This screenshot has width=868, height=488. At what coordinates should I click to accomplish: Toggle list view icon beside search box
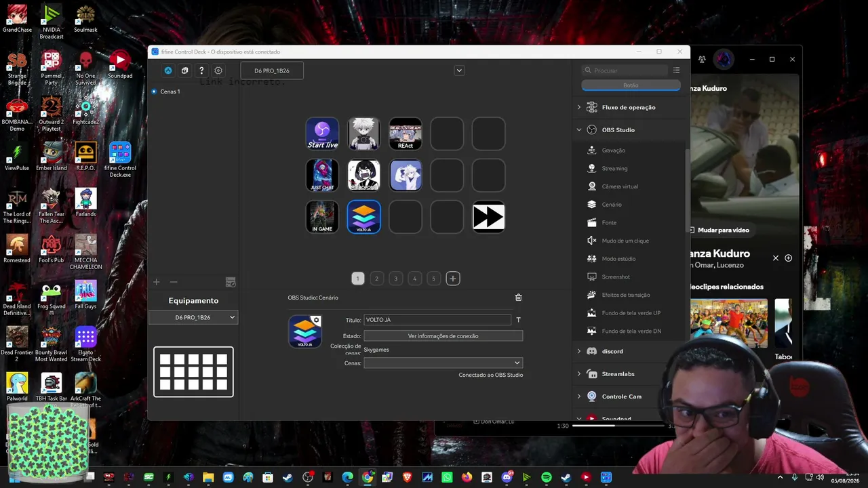pos(676,70)
